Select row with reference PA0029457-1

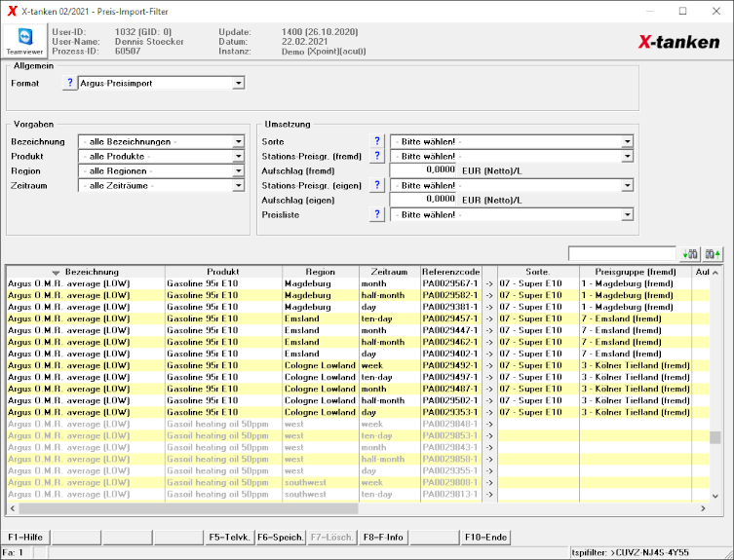click(358, 318)
